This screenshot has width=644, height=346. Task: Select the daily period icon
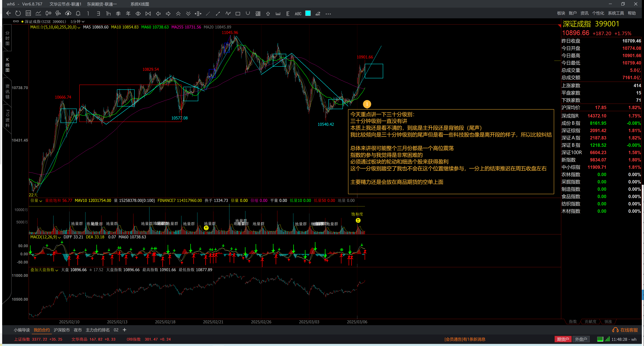(98, 13)
